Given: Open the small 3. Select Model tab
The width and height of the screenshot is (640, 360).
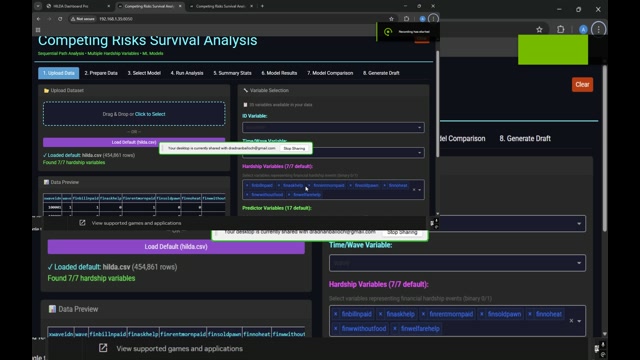Looking at the screenshot, I should [x=144, y=73].
